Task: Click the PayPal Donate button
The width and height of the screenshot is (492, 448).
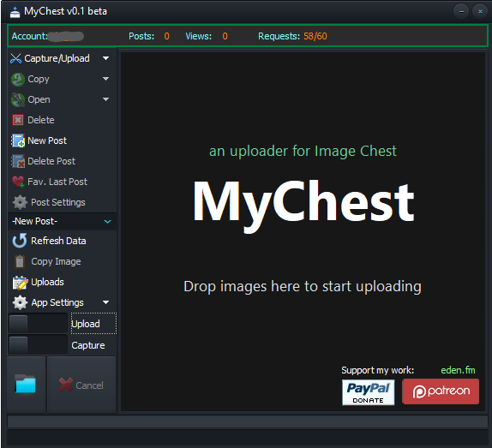Action: (368, 392)
